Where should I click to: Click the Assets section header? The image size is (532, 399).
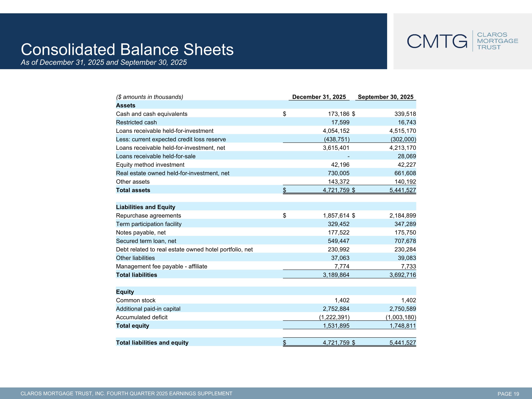click(126, 106)
